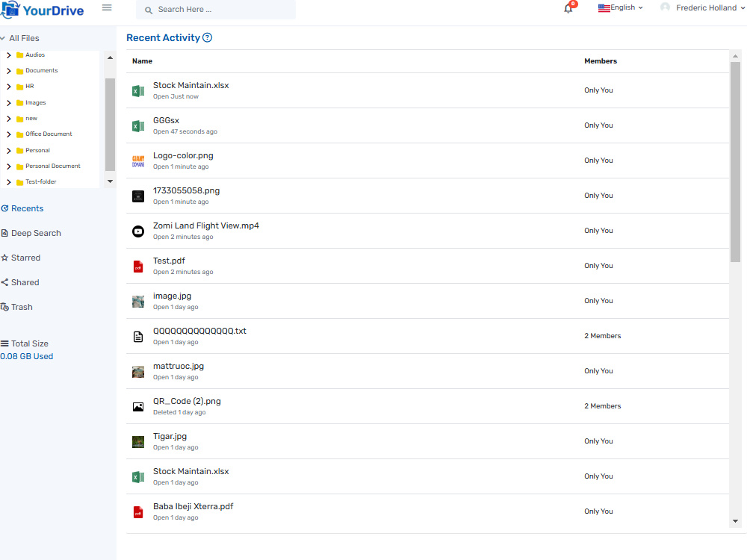Select the Office Document folder label
The width and height of the screenshot is (747, 560).
click(x=49, y=134)
